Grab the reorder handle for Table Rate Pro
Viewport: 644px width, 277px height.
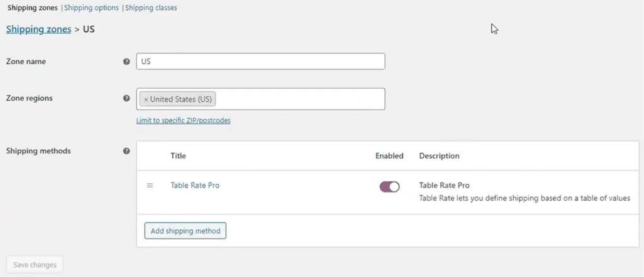tap(150, 185)
